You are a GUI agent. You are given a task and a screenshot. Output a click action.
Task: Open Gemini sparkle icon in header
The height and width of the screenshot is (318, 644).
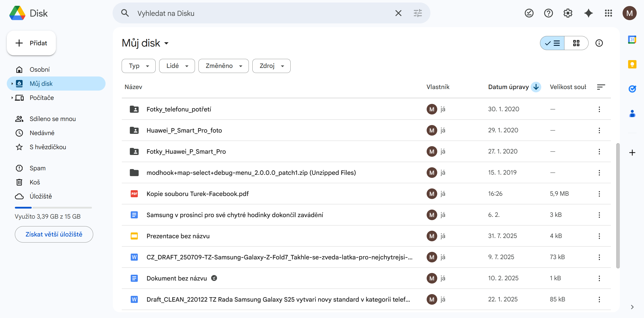point(588,13)
